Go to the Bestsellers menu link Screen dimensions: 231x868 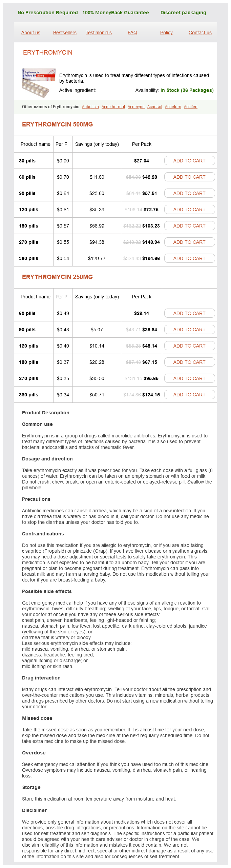click(65, 33)
